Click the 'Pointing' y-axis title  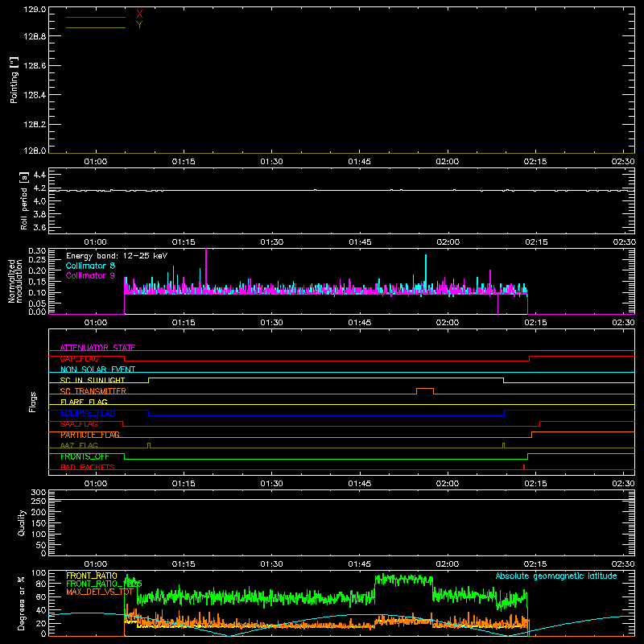coord(14,80)
